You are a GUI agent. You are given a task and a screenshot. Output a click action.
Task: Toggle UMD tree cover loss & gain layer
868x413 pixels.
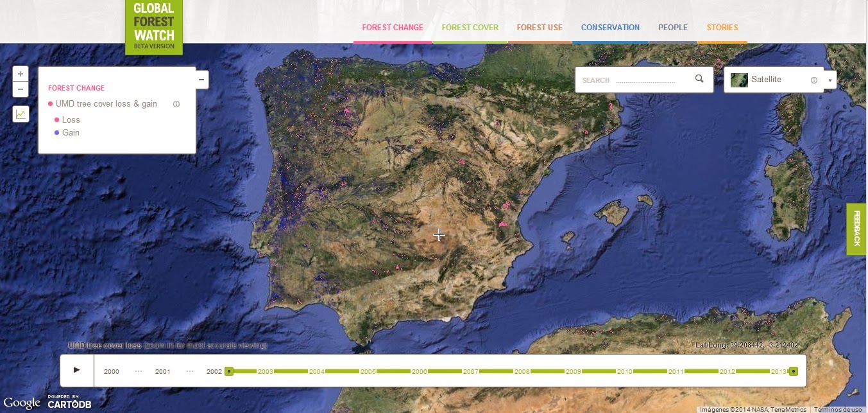103,104
